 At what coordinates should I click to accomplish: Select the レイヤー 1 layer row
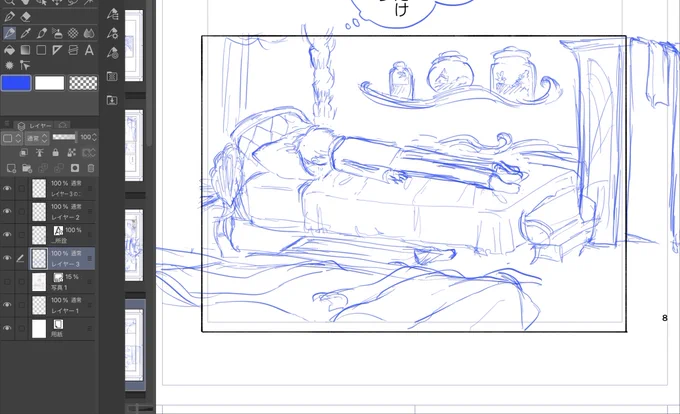point(62,305)
